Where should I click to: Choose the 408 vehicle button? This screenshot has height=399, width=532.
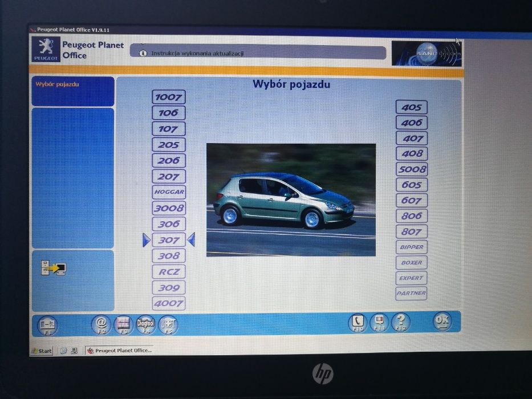click(412, 154)
